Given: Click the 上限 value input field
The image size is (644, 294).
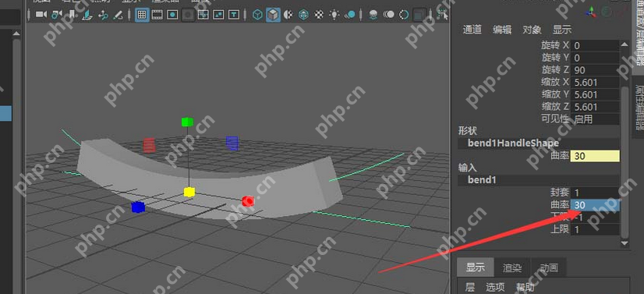Looking at the screenshot, I should pyautogui.click(x=595, y=229).
